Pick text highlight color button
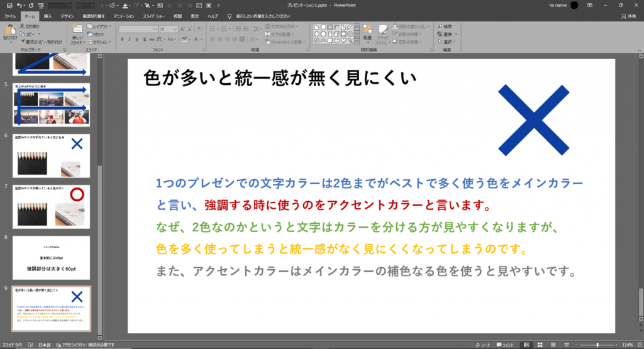644x349 pixels. 184,40
